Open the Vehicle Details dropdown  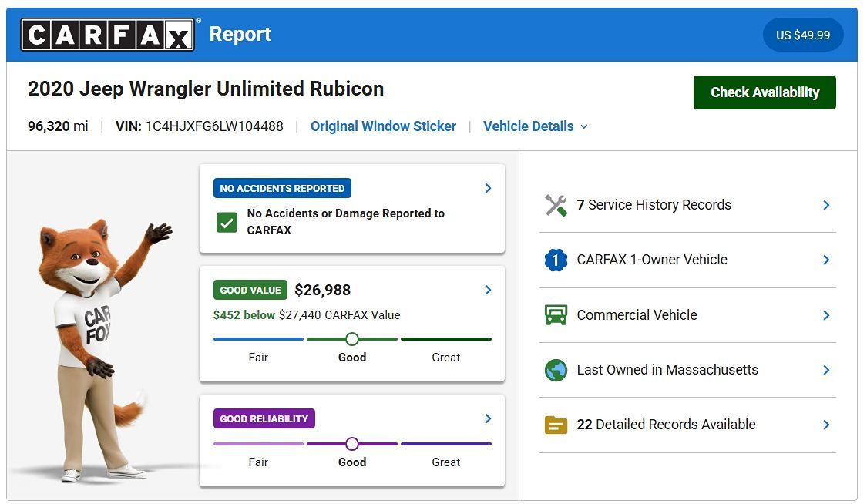(536, 126)
